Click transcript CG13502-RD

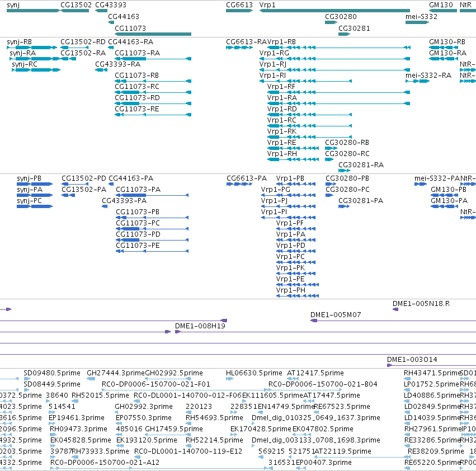83,42
